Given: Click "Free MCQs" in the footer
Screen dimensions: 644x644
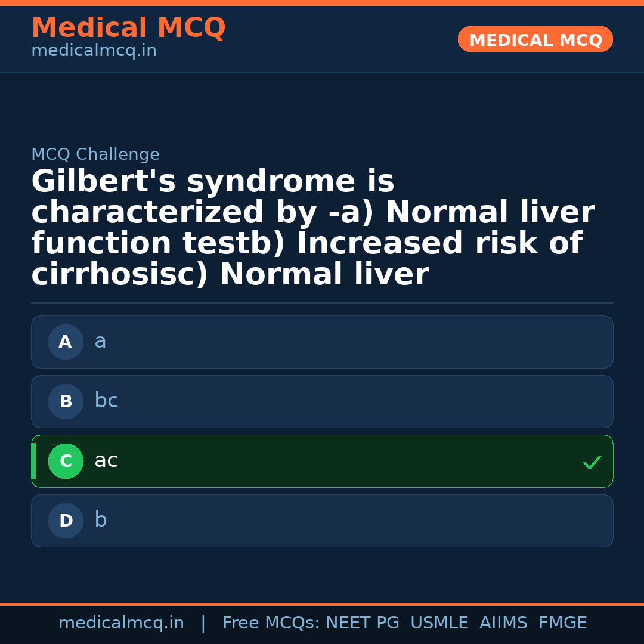Looking at the screenshot, I should point(271,623).
